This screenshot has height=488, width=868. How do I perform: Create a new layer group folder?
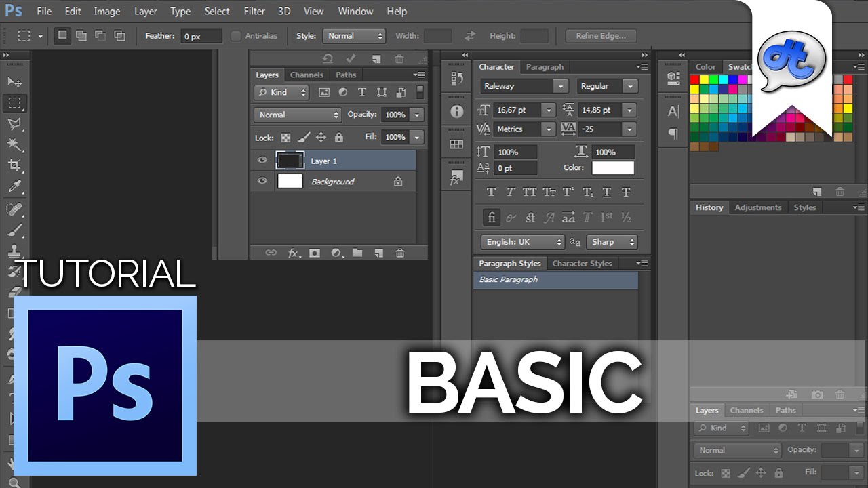click(x=357, y=253)
